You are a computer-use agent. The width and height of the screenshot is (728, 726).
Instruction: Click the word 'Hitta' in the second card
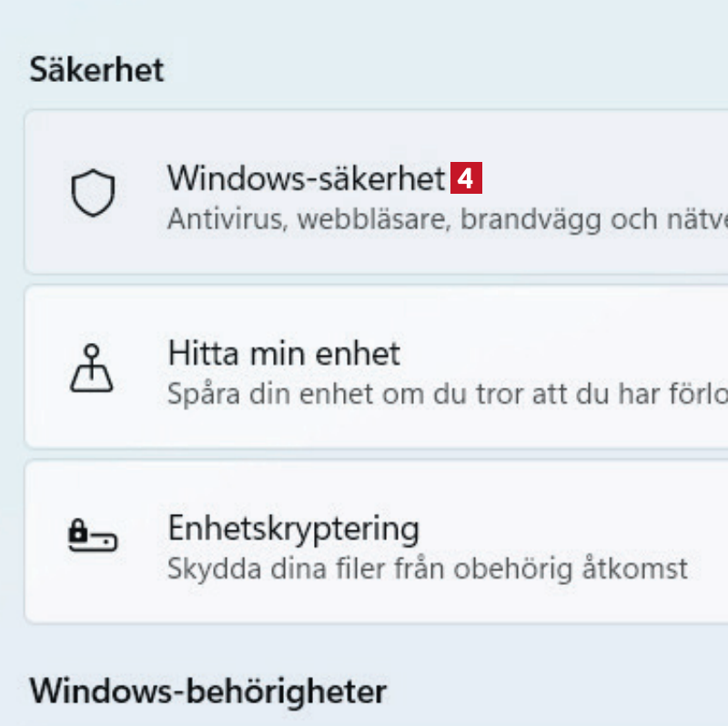tap(198, 353)
